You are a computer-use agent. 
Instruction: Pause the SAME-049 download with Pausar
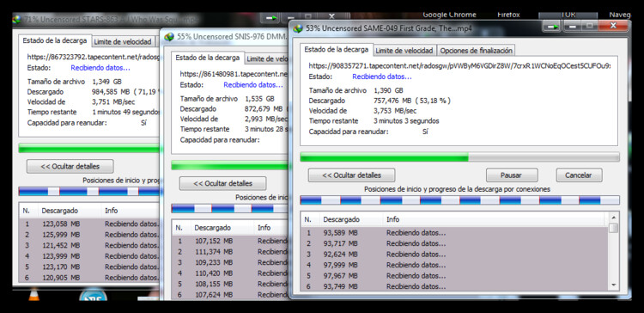pyautogui.click(x=512, y=175)
